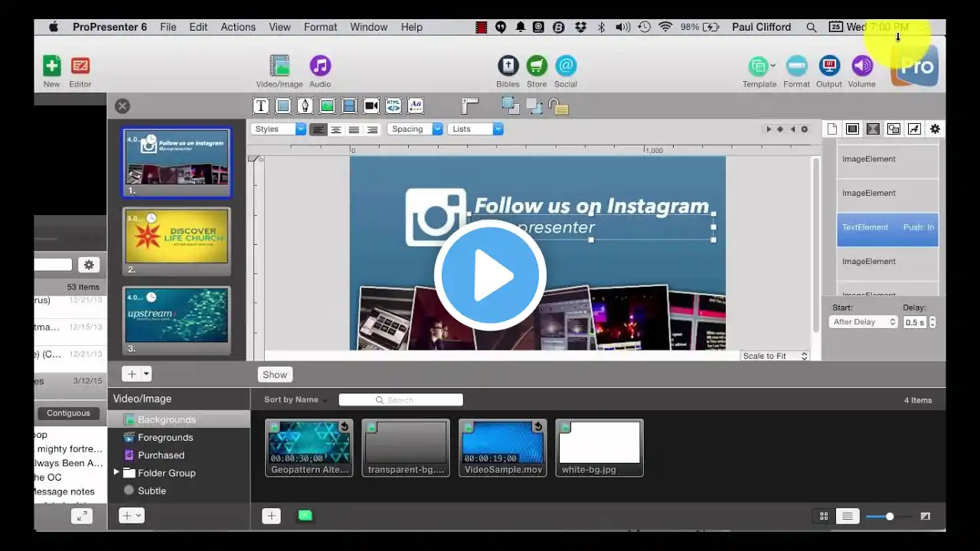This screenshot has width=980, height=551.
Task: Add a video element
Action: (x=349, y=106)
